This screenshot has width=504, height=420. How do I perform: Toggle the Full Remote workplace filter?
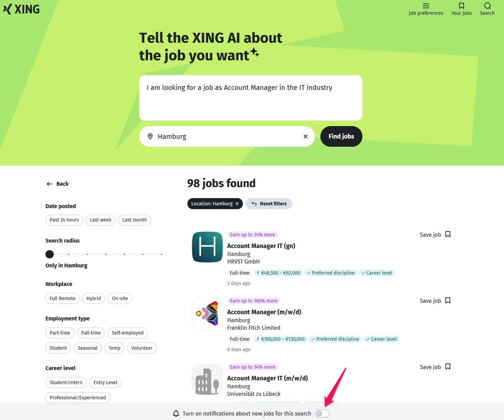tap(62, 298)
